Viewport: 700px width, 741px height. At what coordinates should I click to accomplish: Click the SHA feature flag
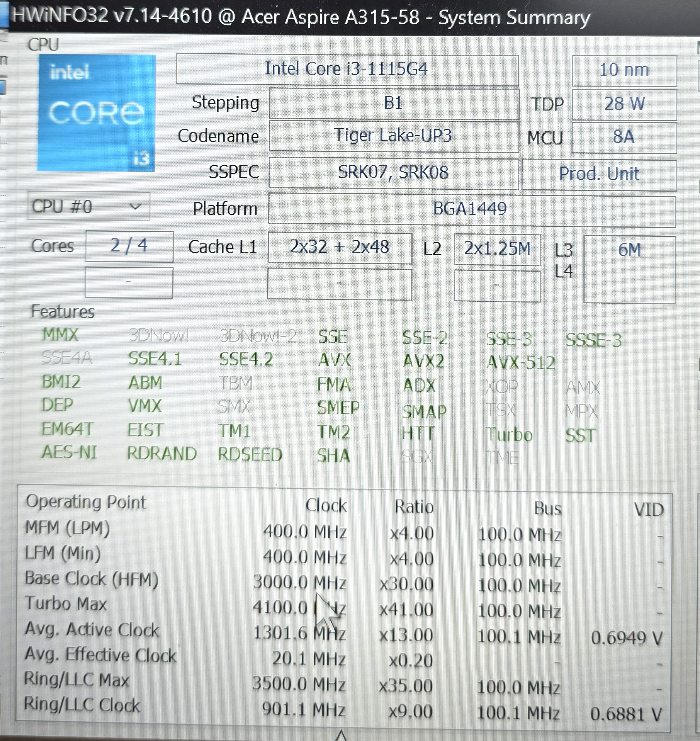(x=333, y=455)
